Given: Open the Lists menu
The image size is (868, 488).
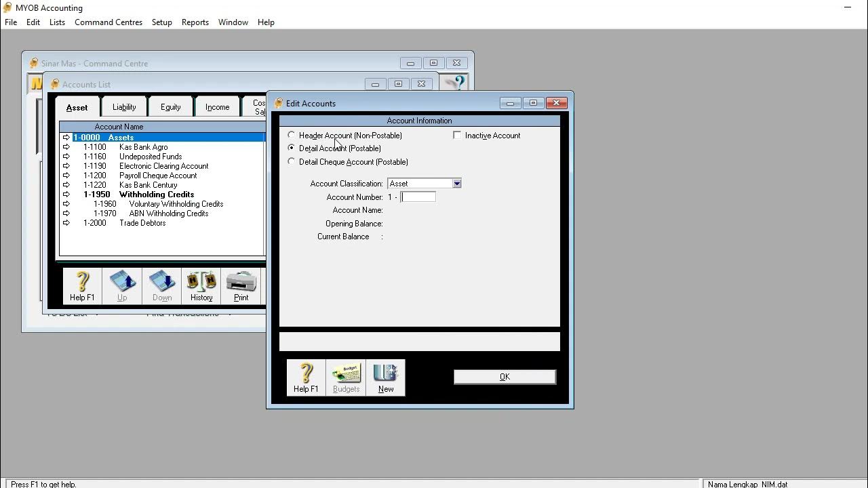Looking at the screenshot, I should 57,22.
